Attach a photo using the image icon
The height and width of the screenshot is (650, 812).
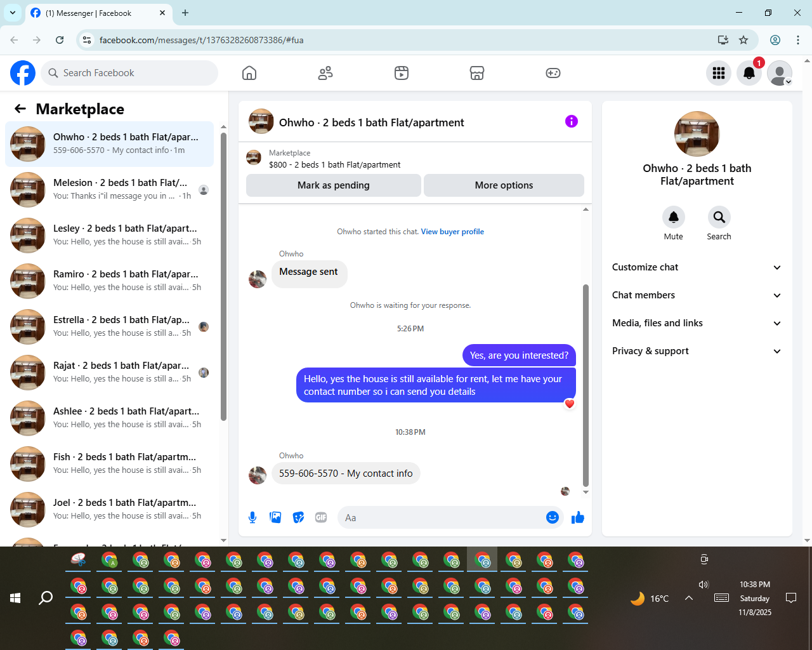point(275,517)
